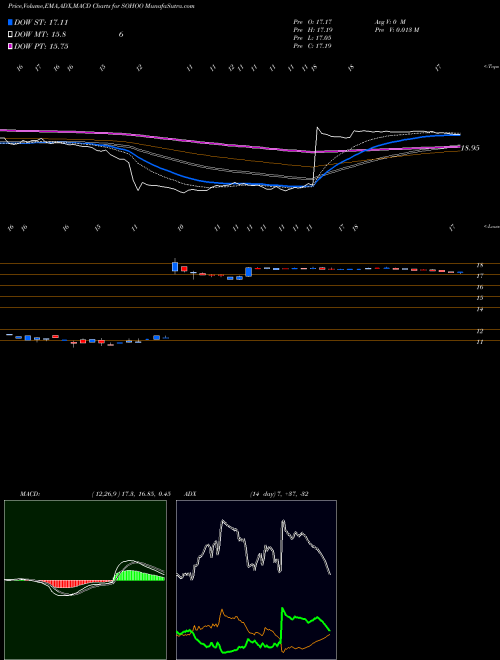Click the 'MACD:' panel heading
This screenshot has height=660, width=500.
coord(30,494)
